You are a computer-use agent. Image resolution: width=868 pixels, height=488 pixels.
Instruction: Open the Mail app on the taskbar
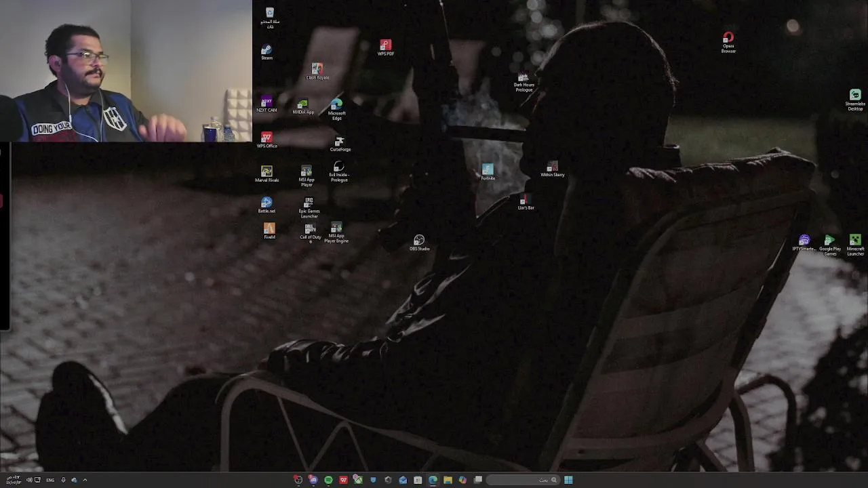click(x=403, y=480)
